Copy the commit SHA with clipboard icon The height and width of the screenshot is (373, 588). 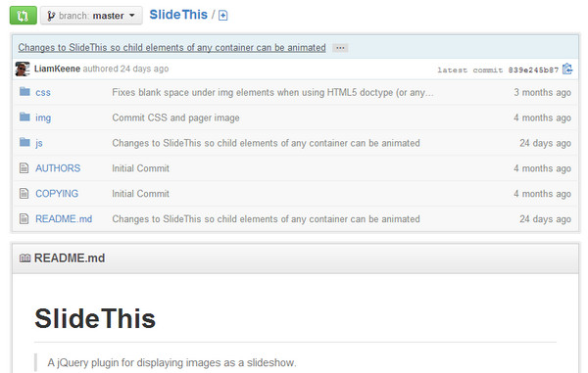[567, 69]
